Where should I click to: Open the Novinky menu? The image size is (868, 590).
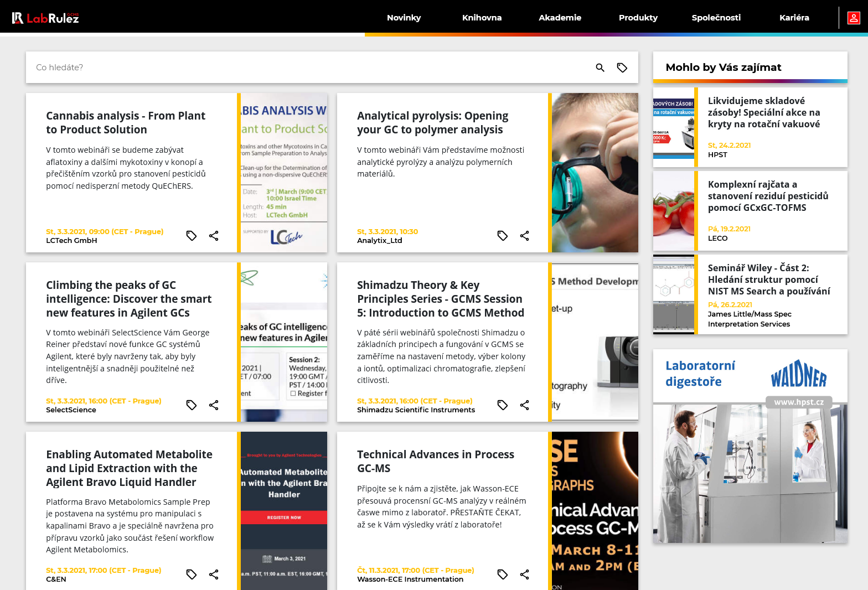pos(404,18)
